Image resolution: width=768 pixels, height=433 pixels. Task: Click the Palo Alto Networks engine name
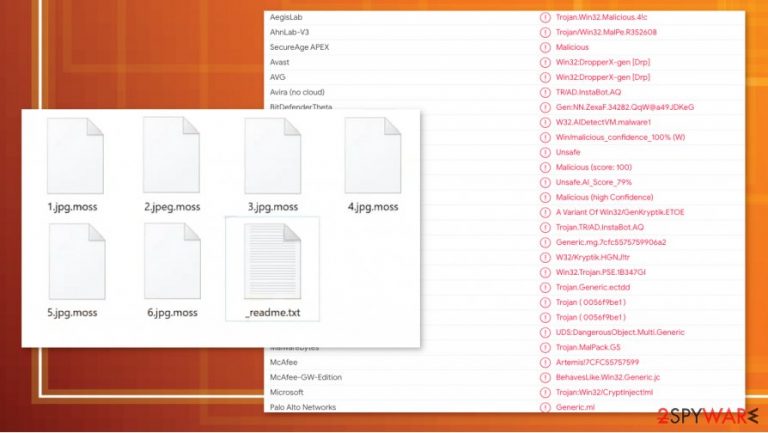(x=303, y=407)
